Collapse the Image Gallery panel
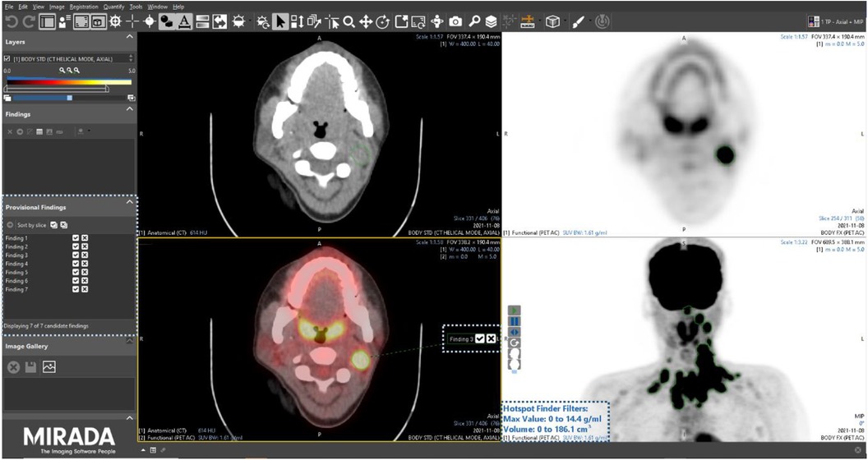868x460 pixels. pos(130,341)
